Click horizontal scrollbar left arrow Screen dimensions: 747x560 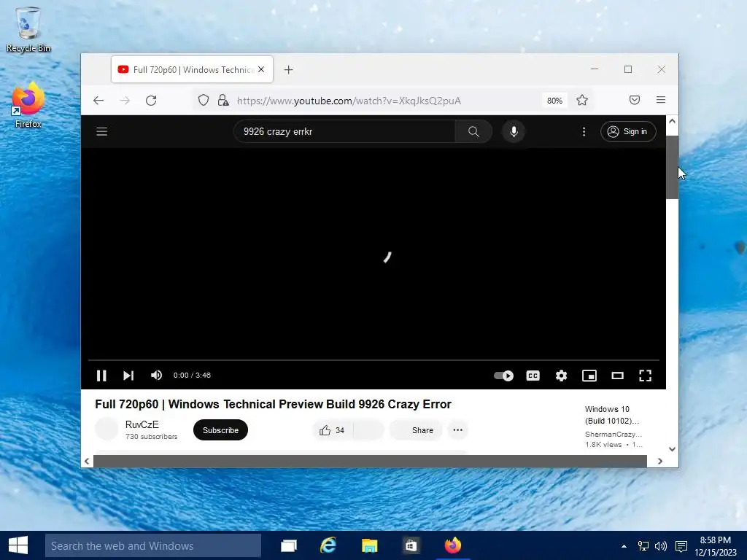(x=87, y=461)
